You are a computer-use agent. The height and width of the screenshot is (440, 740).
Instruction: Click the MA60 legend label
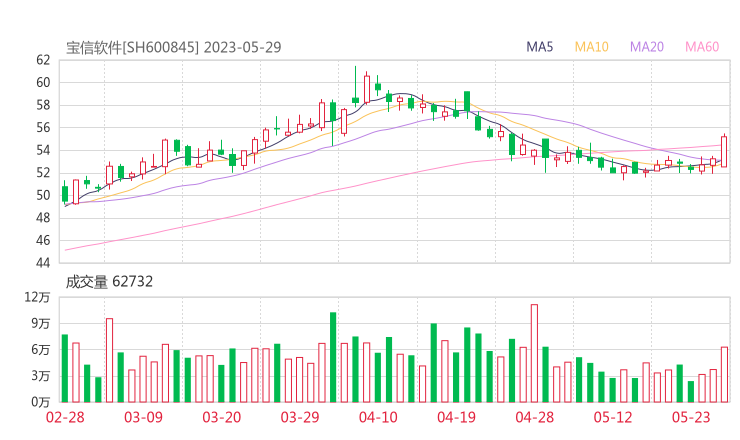(x=702, y=47)
